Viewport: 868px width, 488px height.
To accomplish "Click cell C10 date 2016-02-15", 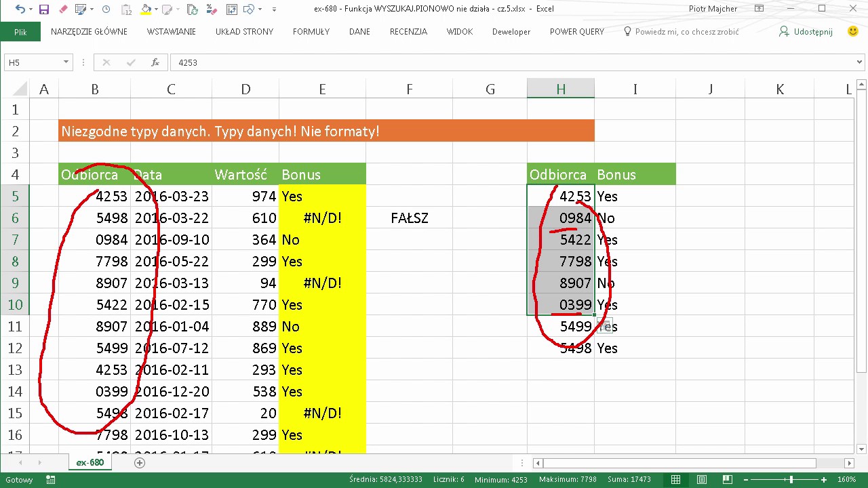I will point(171,304).
